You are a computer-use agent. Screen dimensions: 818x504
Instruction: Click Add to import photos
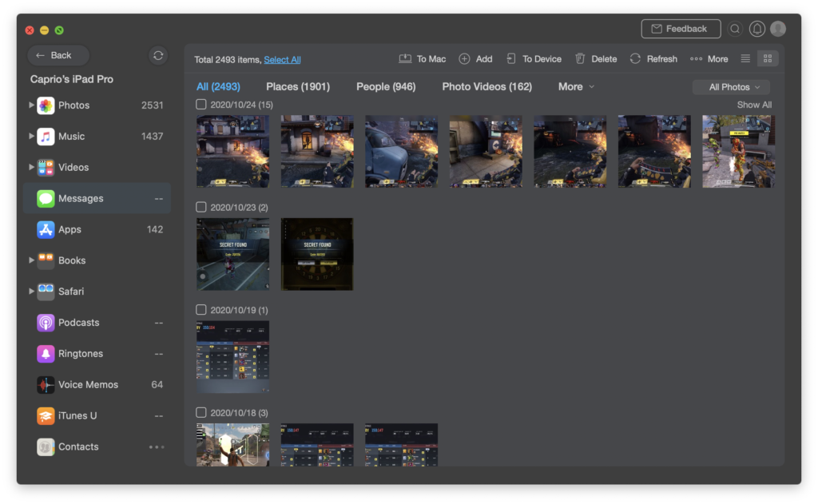(475, 59)
